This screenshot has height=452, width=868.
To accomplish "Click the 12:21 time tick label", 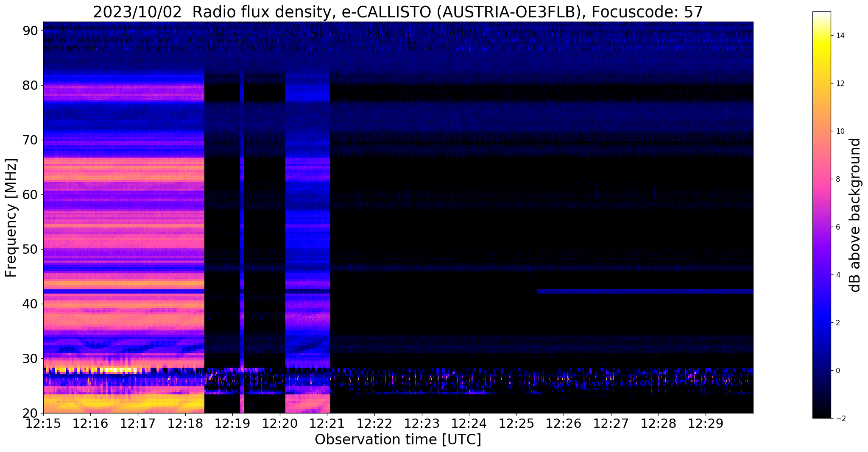I will (x=327, y=423).
